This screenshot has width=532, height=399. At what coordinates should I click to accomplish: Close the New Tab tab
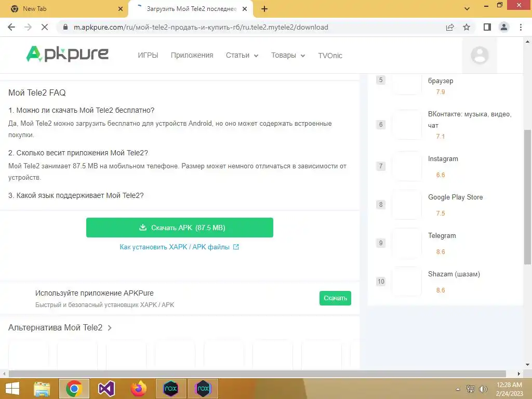click(x=121, y=9)
